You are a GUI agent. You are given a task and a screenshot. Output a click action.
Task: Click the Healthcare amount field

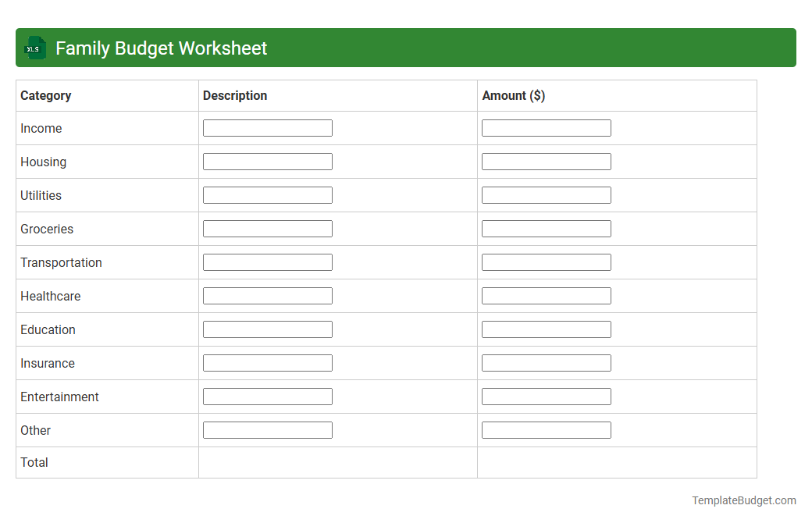point(547,295)
